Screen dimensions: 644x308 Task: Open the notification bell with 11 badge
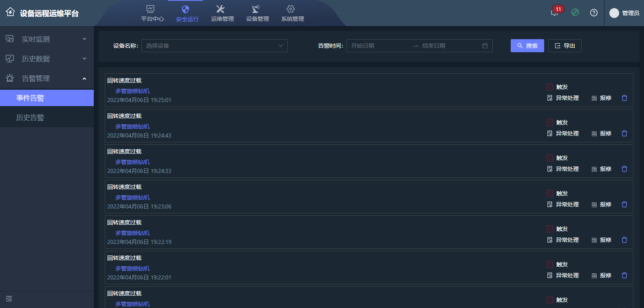555,13
